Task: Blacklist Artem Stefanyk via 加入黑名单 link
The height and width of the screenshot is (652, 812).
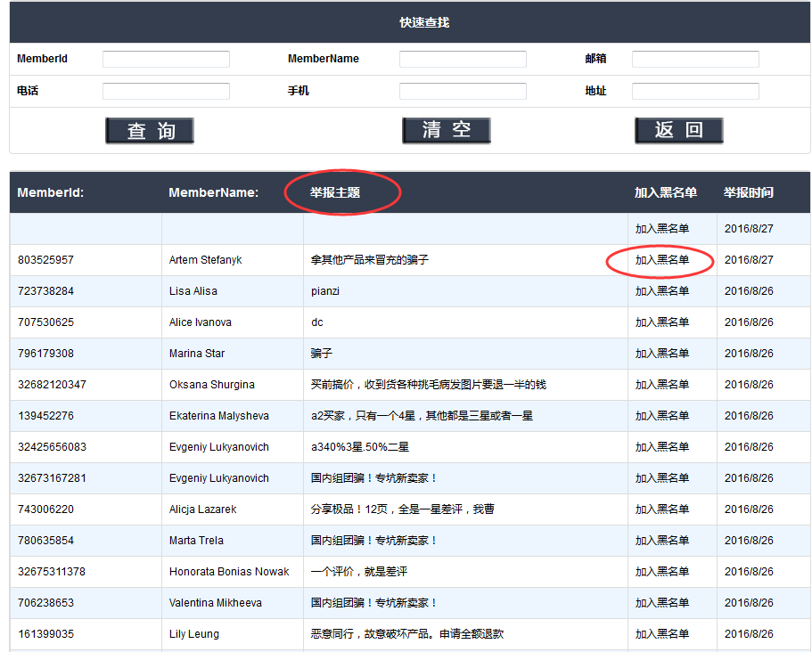Action: click(x=661, y=260)
